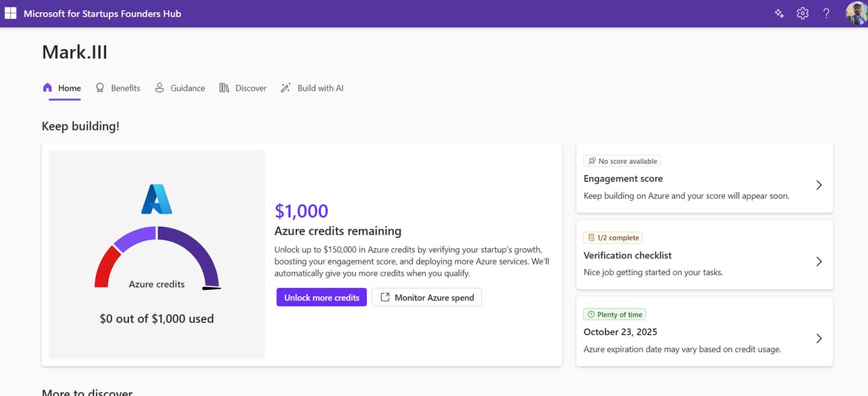The image size is (868, 396).
Task: Expand the Verification checklist card chevron
Action: [x=819, y=262]
